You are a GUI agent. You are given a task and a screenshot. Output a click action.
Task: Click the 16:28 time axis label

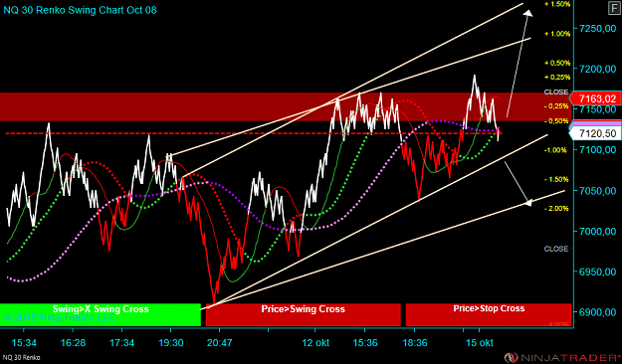73,342
